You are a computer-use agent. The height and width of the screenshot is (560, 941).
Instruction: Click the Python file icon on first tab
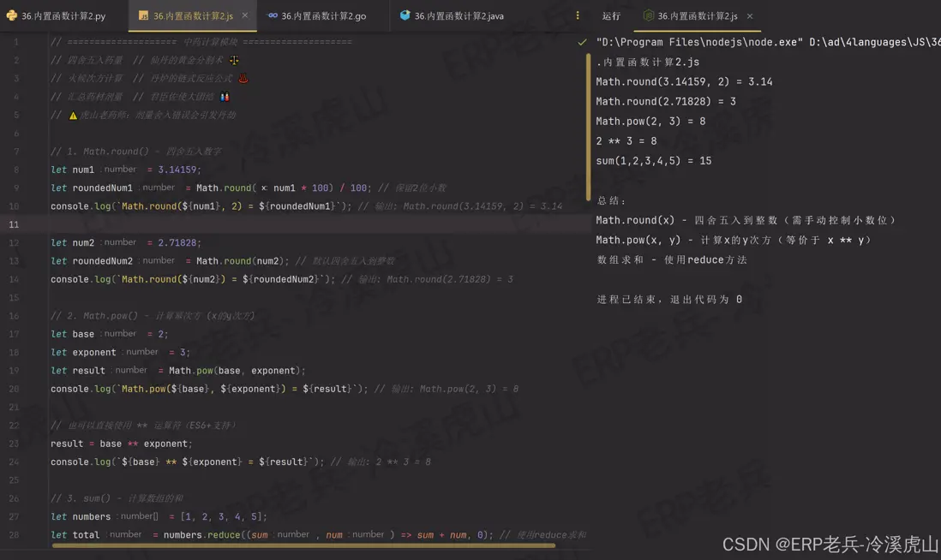tap(12, 15)
